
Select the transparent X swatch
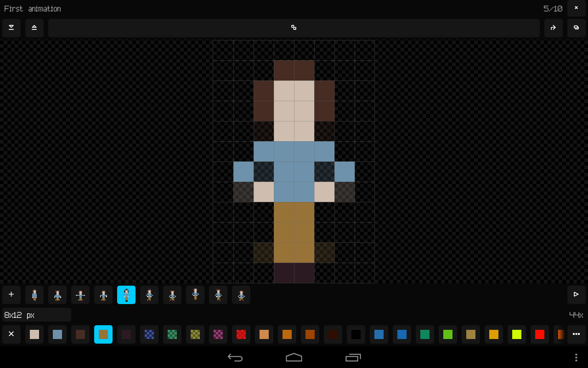[x=11, y=334]
